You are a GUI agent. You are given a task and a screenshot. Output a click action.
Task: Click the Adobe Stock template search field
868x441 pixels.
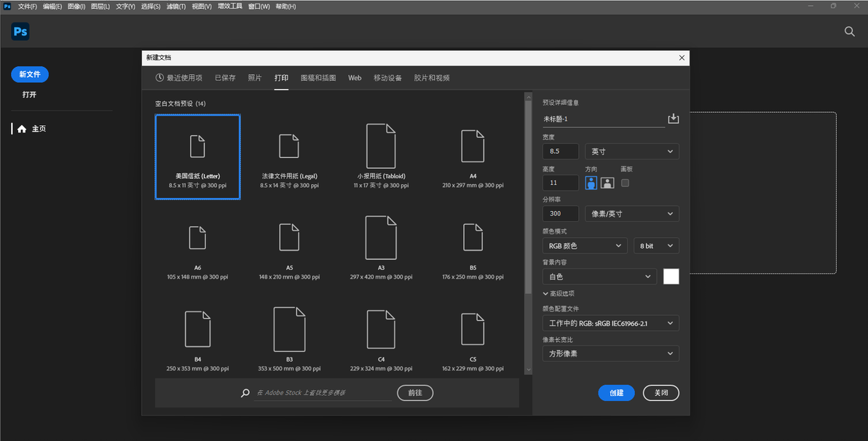(323, 393)
